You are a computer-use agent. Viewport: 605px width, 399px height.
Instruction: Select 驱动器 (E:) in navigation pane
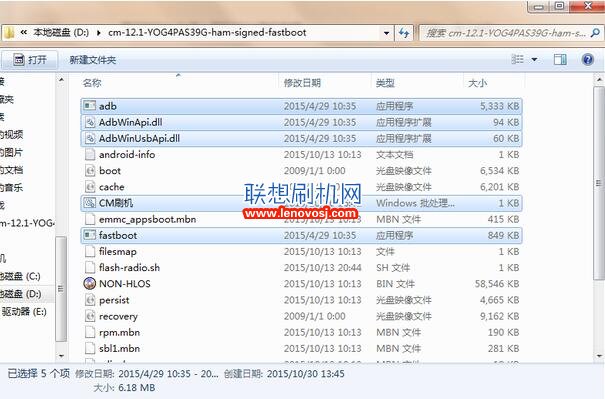pyautogui.click(x=24, y=311)
